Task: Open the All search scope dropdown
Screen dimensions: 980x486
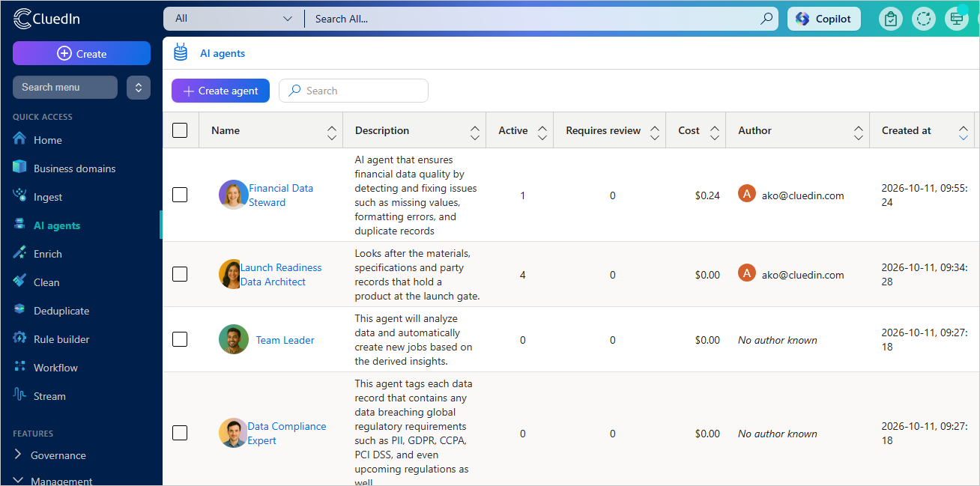Action: [x=234, y=19]
